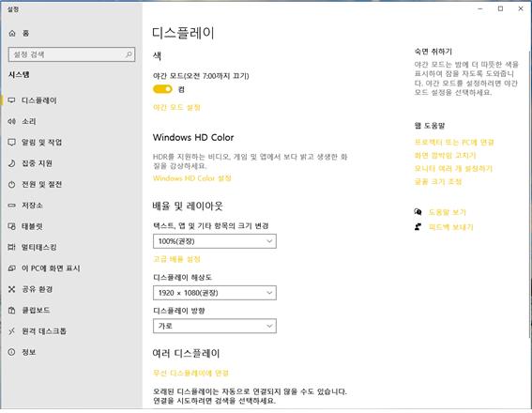Turn off the 야간 모드 night light toggle

(x=162, y=89)
